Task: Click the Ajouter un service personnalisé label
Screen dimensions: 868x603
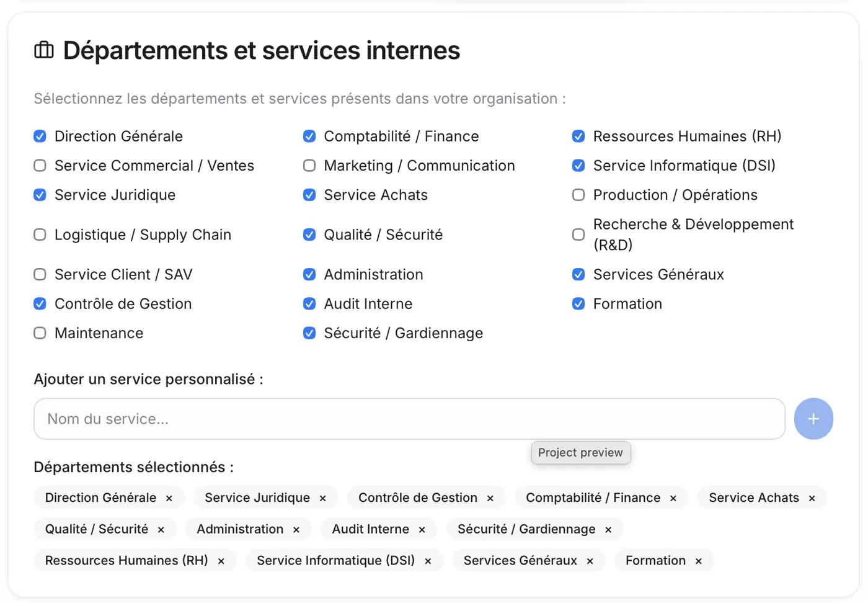Action: pyautogui.click(x=148, y=379)
